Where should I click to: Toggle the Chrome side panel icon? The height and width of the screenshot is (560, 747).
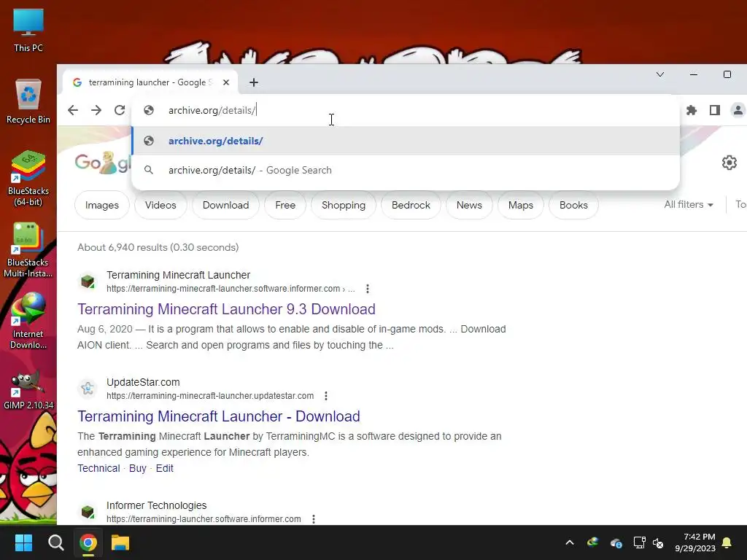(x=715, y=110)
